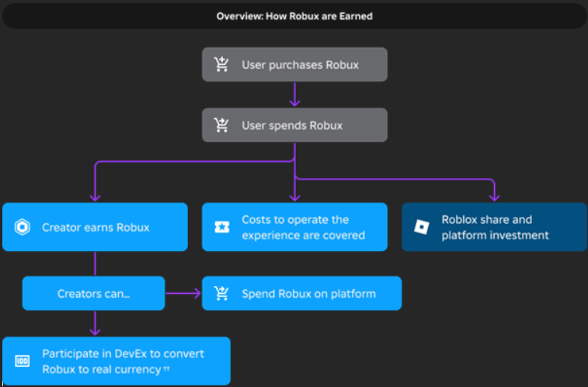Select the Costs to operate the experience text

coord(303,228)
